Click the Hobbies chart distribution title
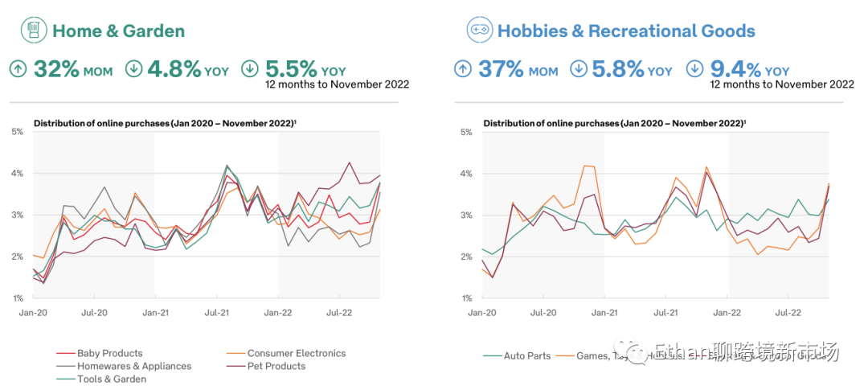This screenshot has width=868, height=390. tap(614, 123)
